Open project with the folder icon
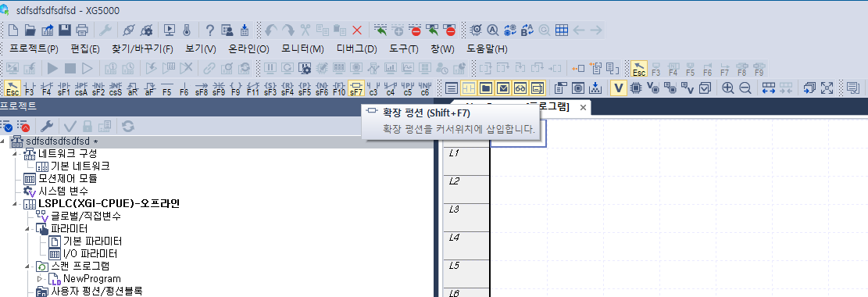The image size is (868, 297). pos(30,30)
